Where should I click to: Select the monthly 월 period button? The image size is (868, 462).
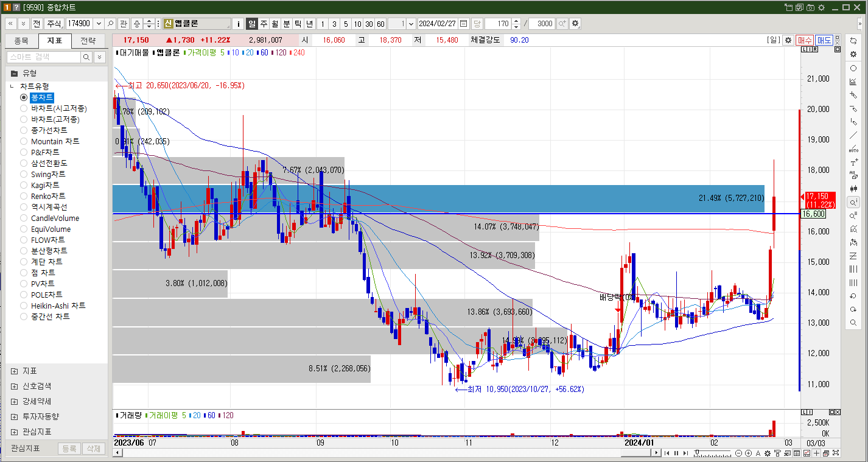point(275,24)
